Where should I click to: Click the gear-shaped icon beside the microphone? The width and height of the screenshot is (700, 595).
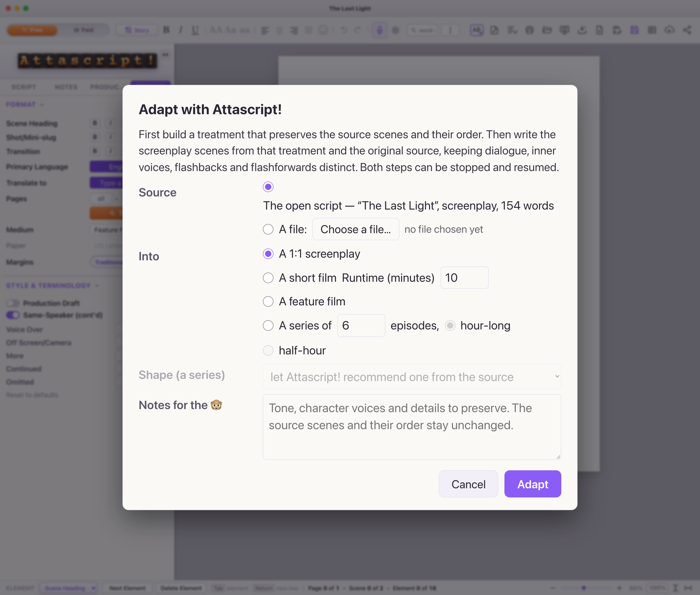click(395, 30)
